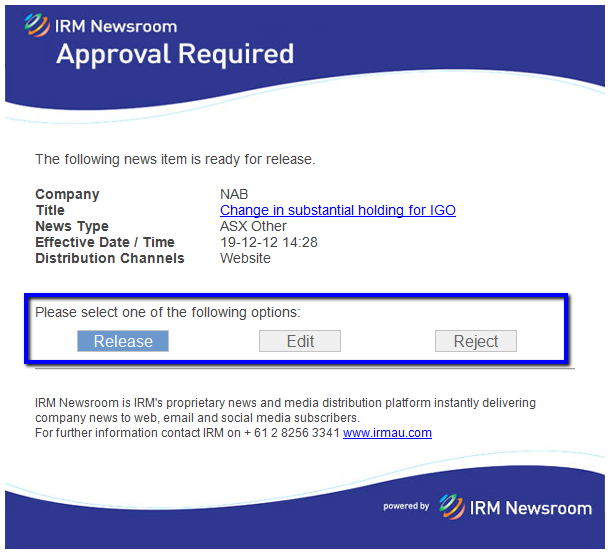Click the Edit button
The height and width of the screenshot is (555, 611).
(300, 341)
